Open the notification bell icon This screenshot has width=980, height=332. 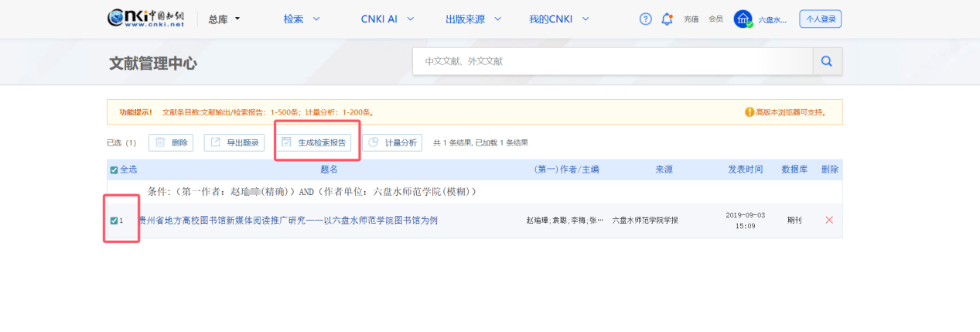(667, 19)
